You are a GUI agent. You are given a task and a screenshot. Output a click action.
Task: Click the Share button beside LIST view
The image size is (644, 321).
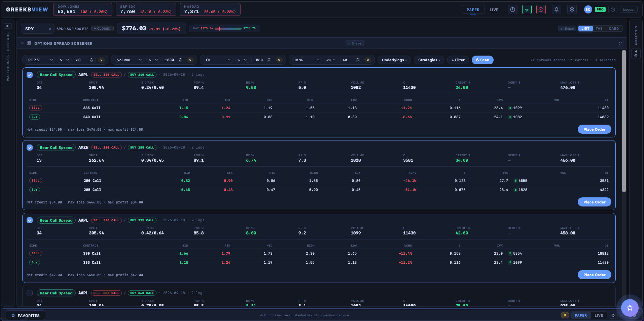click(x=567, y=29)
